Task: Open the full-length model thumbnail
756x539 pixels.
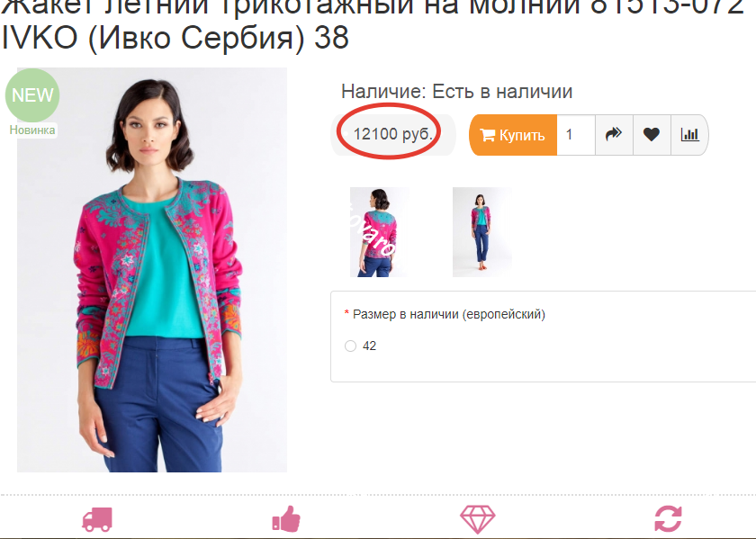Action: (x=481, y=232)
